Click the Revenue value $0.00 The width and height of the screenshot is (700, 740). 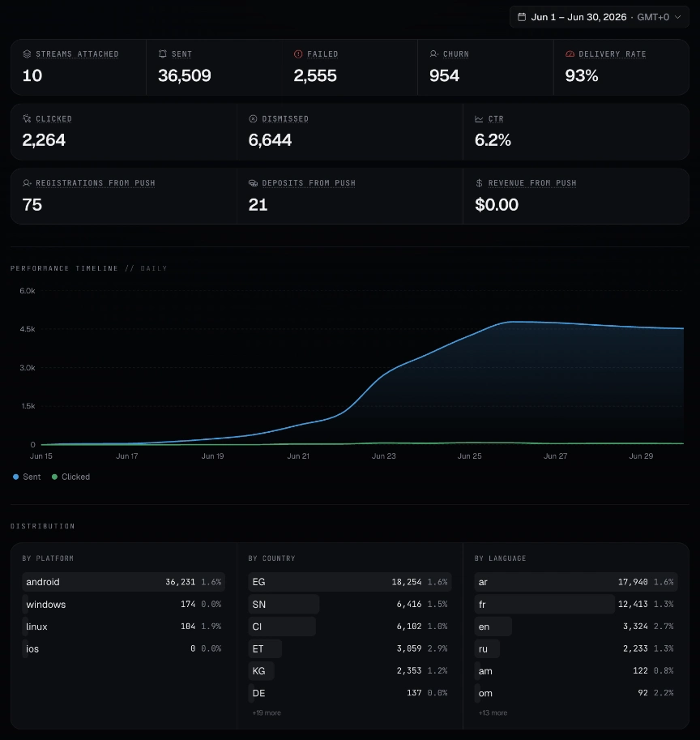tap(497, 205)
